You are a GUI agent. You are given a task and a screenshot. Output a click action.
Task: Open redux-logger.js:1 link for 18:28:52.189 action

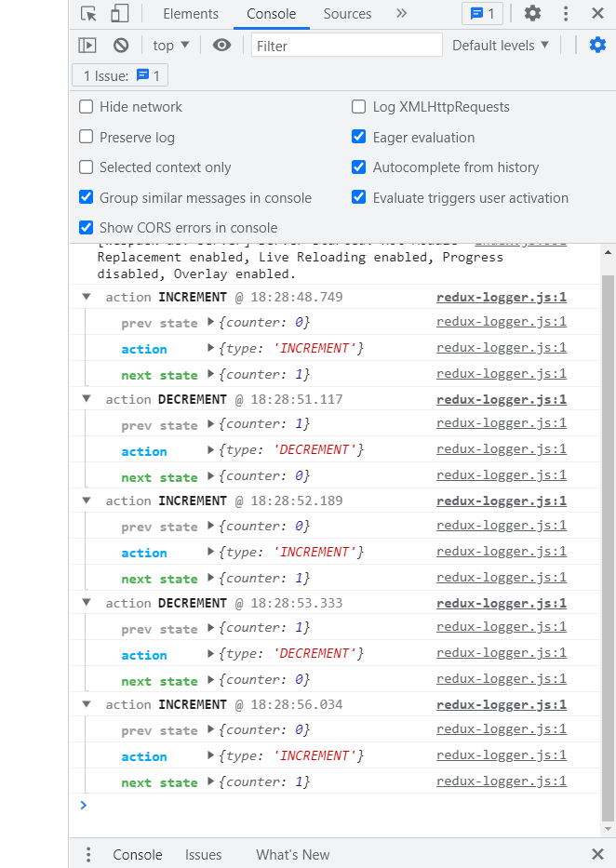(x=502, y=501)
